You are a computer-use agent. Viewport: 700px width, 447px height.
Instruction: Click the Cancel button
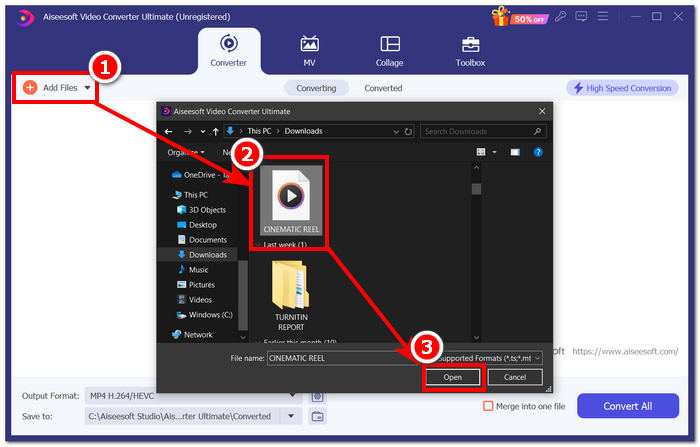pyautogui.click(x=515, y=377)
